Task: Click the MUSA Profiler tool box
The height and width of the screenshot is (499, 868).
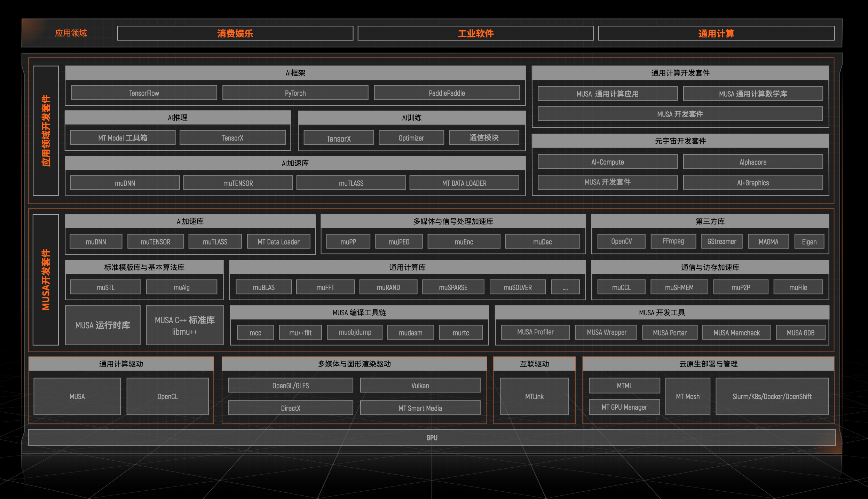Action: pyautogui.click(x=535, y=332)
